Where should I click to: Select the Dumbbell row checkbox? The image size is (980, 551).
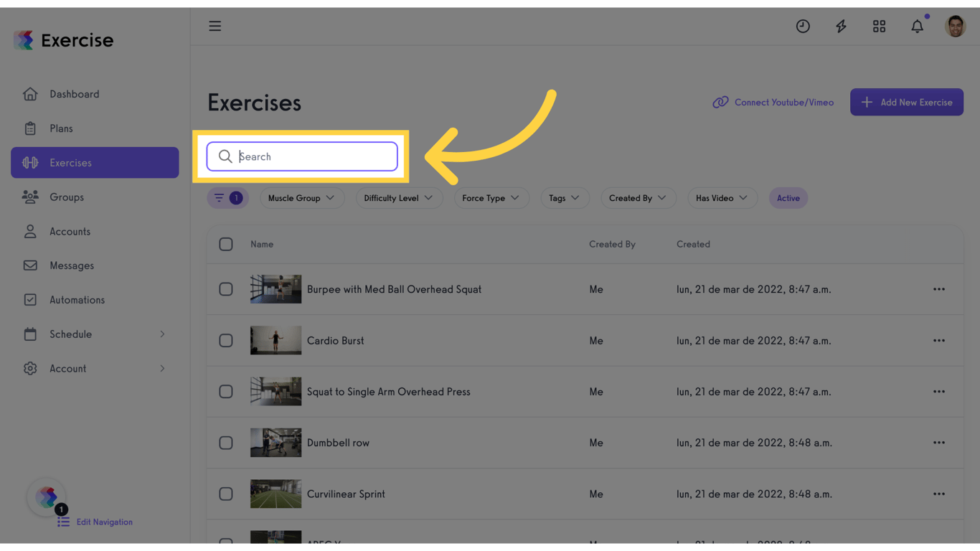pyautogui.click(x=226, y=443)
